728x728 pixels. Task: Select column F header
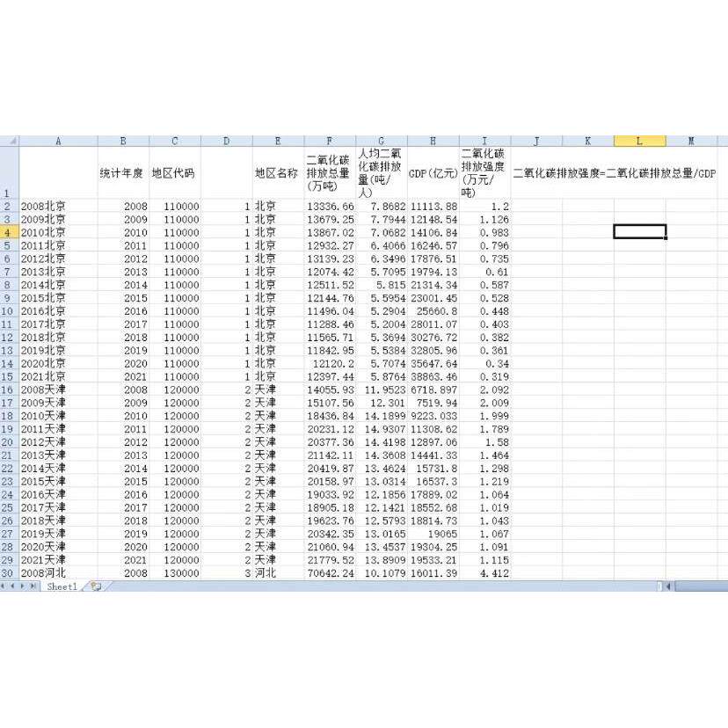pyautogui.click(x=329, y=140)
